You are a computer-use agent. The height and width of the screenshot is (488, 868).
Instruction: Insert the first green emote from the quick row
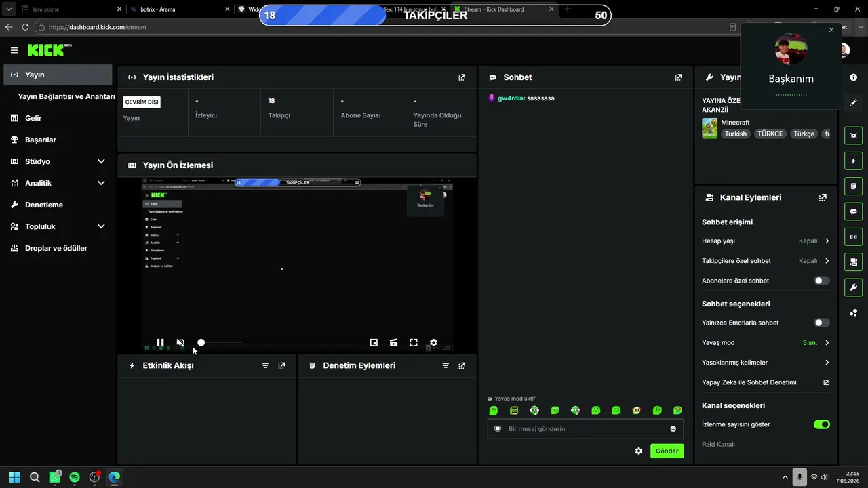494,411
